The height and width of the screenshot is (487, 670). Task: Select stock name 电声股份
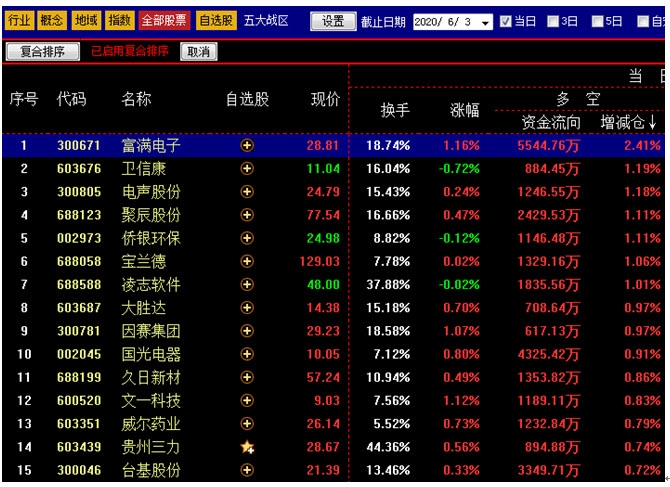(x=151, y=192)
